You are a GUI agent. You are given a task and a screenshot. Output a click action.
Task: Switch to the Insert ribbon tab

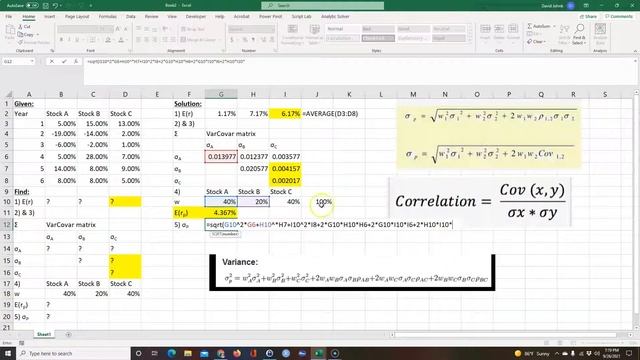click(49, 17)
